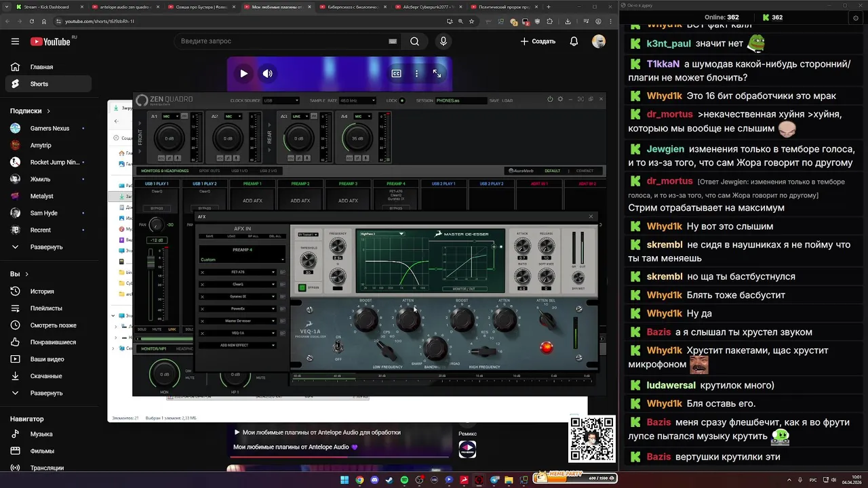This screenshot has height=488, width=868.
Task: Open the ADD NEW EFFECT dropdown
Action: (237, 345)
